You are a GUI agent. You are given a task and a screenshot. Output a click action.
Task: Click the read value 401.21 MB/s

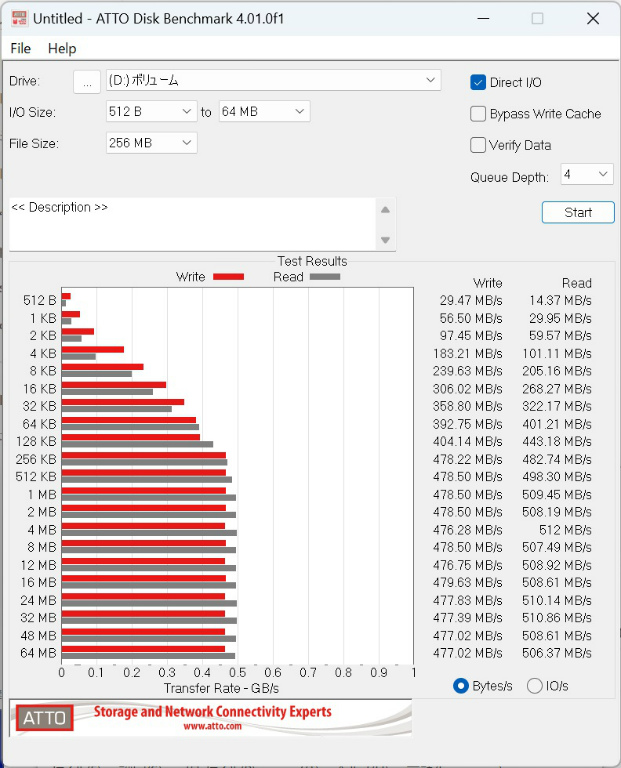click(557, 424)
